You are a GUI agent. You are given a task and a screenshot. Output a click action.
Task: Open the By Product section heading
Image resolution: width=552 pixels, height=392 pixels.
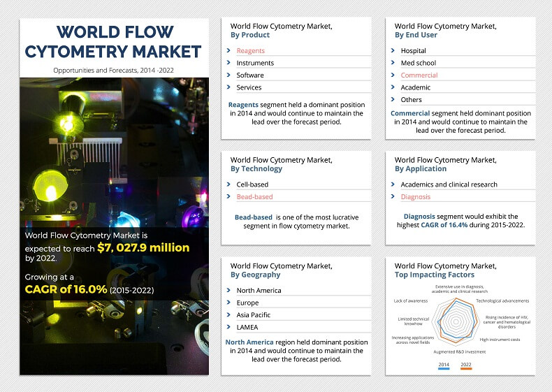click(250, 35)
